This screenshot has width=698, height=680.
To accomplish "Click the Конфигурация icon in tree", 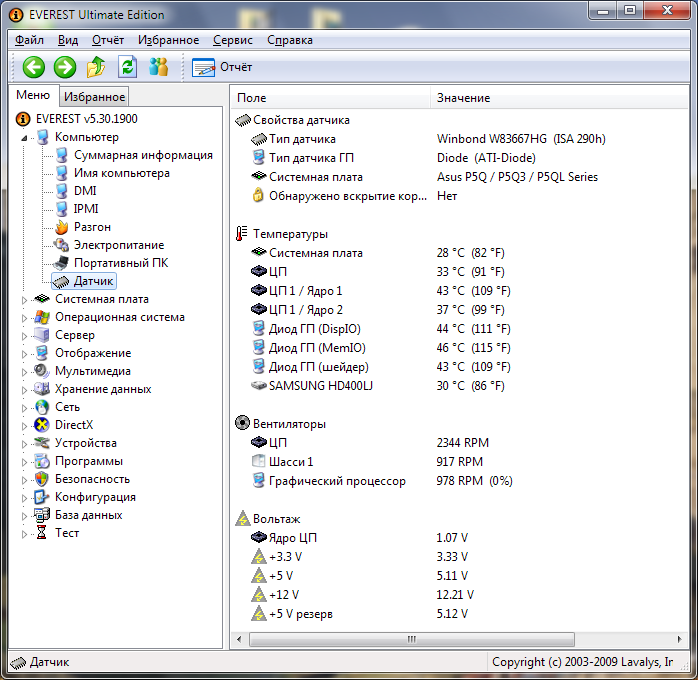I will pyautogui.click(x=42, y=497).
